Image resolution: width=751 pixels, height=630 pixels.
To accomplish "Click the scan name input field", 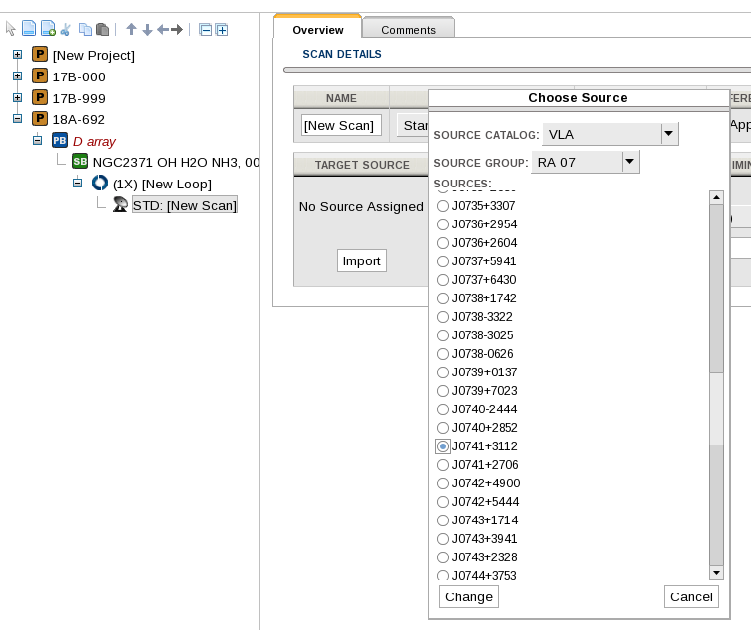I will coord(341,125).
